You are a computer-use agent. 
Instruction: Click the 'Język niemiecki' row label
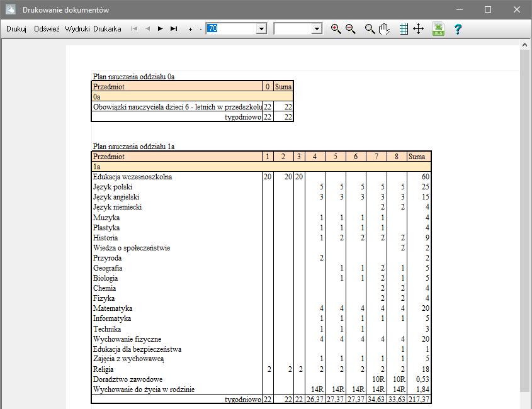[117, 207]
